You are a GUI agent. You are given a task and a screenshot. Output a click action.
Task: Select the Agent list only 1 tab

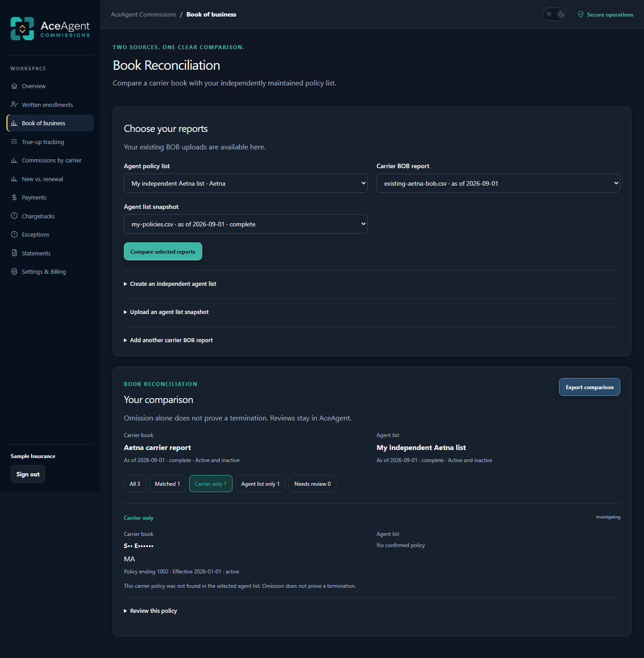(260, 484)
